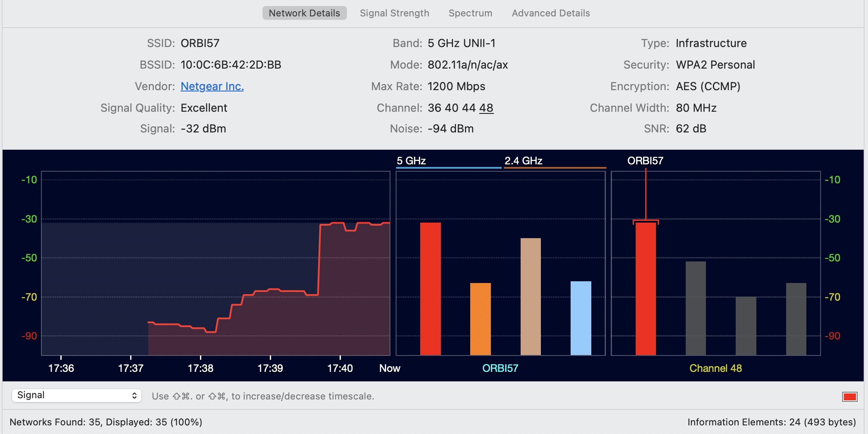Click the Channel 48 label below chart
This screenshot has width=868, height=434.
pos(715,368)
